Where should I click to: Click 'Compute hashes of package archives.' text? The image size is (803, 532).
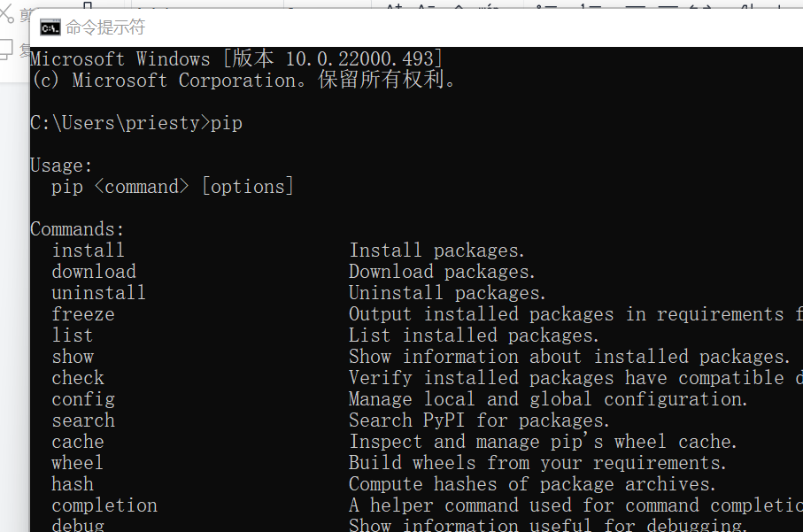click(532, 484)
